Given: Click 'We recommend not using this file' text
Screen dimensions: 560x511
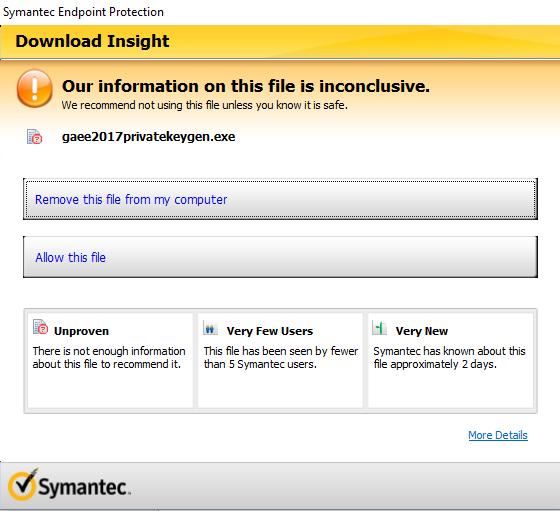Looking at the screenshot, I should (205, 105).
